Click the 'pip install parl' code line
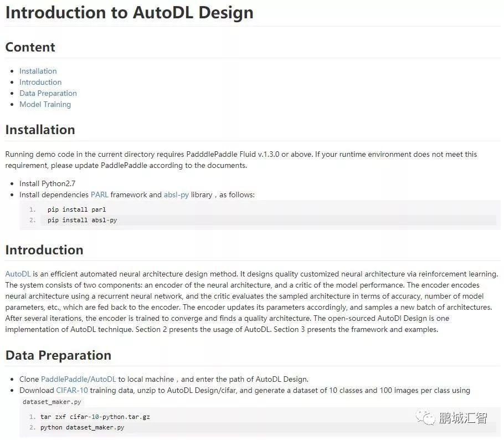 point(76,209)
